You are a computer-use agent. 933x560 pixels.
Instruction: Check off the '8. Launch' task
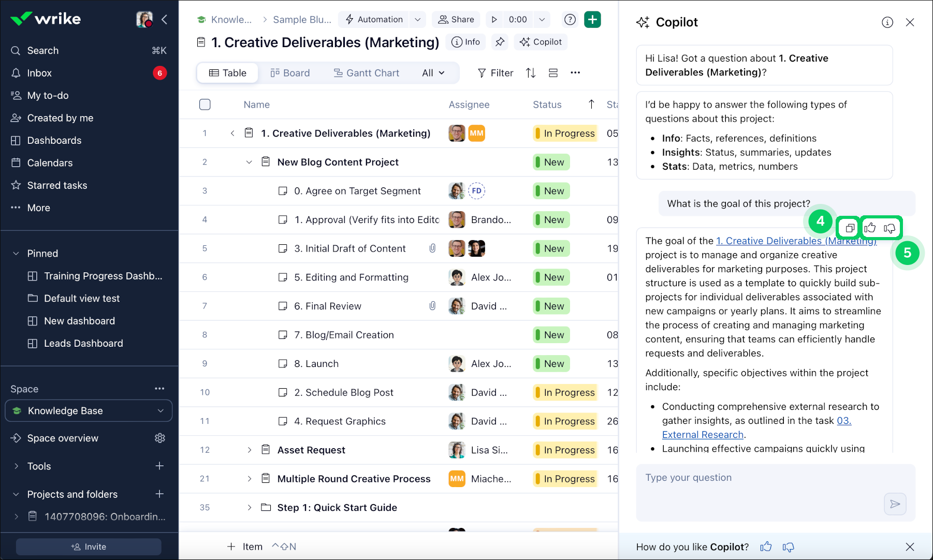coord(283,364)
